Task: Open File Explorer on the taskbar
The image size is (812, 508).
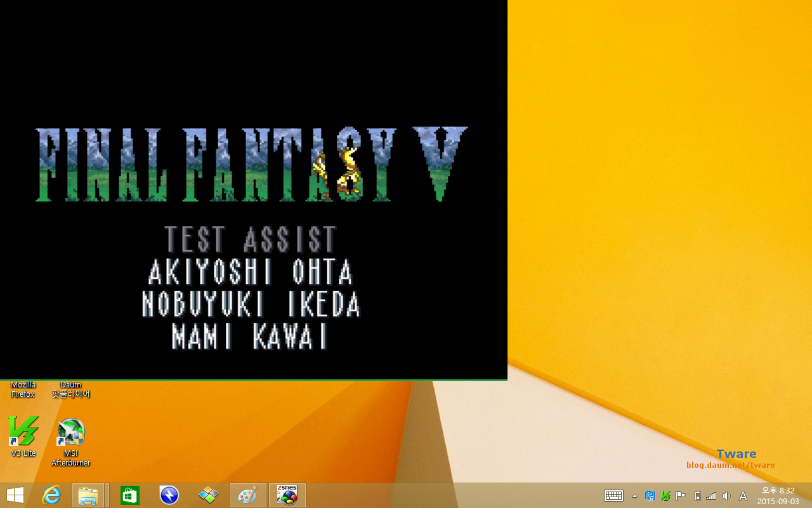Action: click(x=88, y=495)
